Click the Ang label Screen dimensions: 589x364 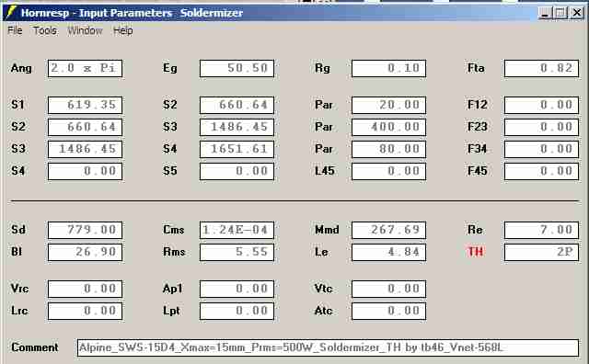pyautogui.click(x=21, y=68)
